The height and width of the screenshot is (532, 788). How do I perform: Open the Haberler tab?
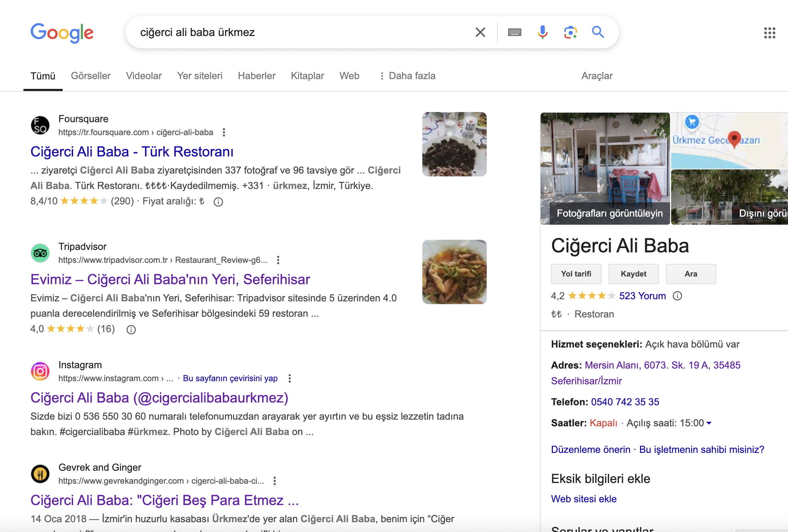pos(256,76)
